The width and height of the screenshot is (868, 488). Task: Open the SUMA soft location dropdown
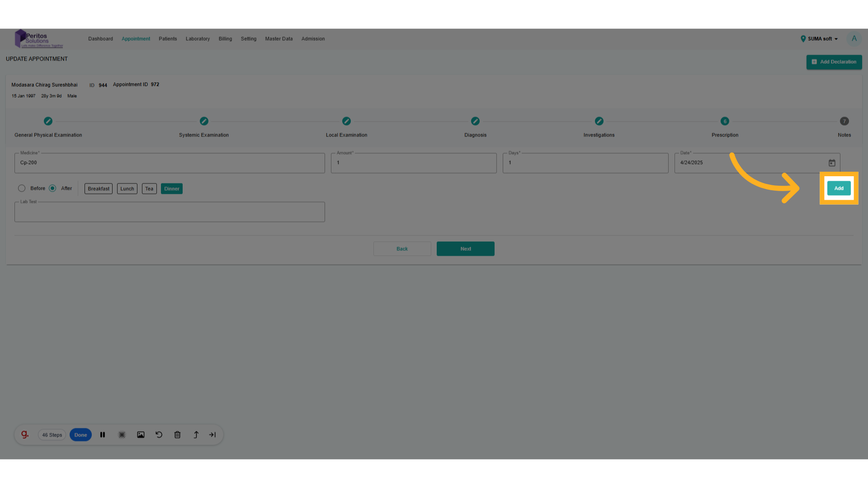coord(819,39)
